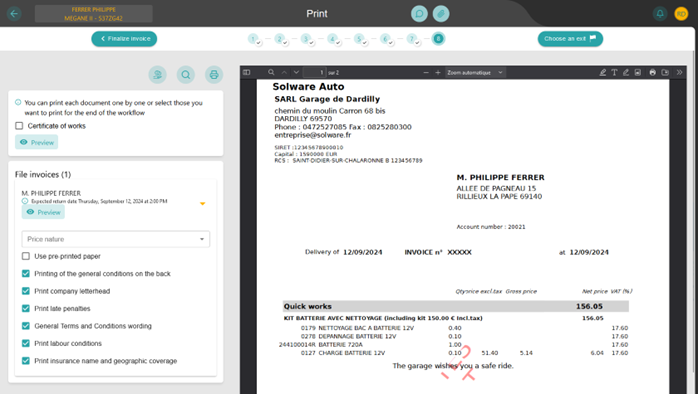This screenshot has height=394, width=698.
Task: Open the Price nature dropdown
Action: pyautogui.click(x=116, y=239)
